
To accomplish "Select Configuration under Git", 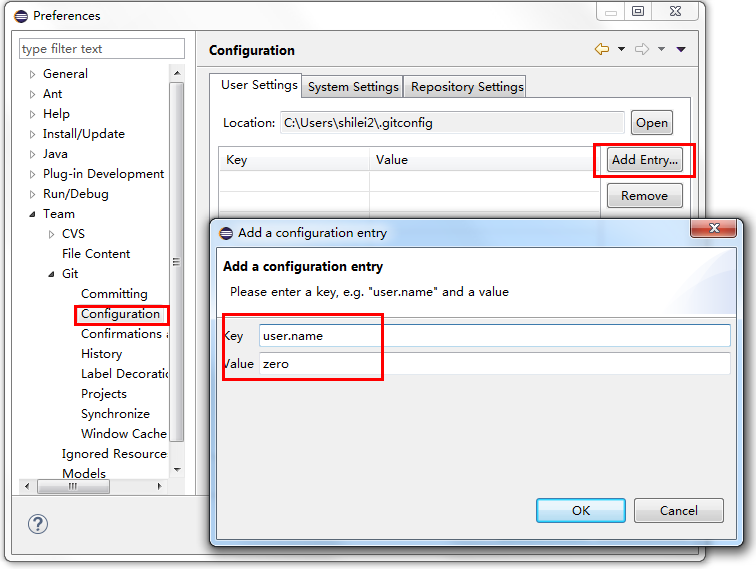I will coord(121,314).
